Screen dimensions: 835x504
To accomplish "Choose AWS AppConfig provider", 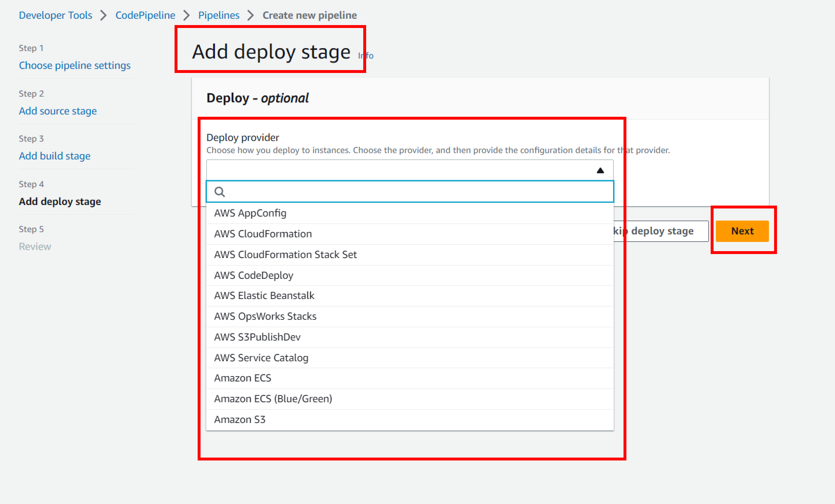I will tap(410, 213).
